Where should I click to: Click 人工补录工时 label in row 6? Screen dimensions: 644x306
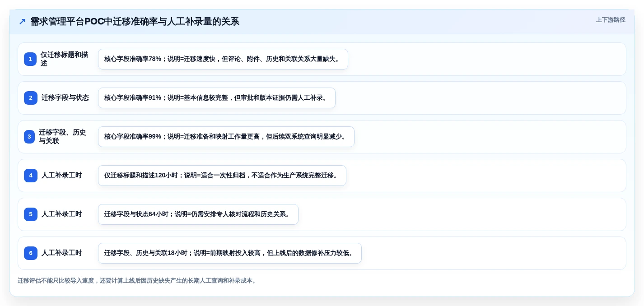pos(62,253)
